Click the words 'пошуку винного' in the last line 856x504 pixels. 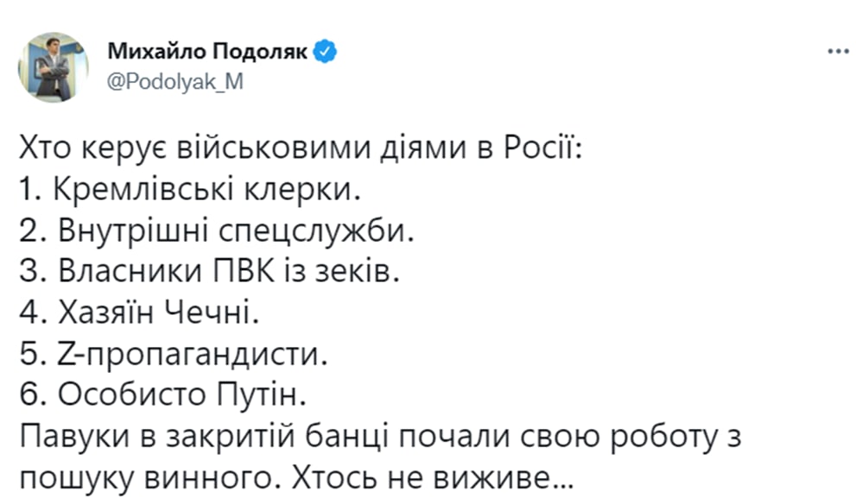pos(146,478)
